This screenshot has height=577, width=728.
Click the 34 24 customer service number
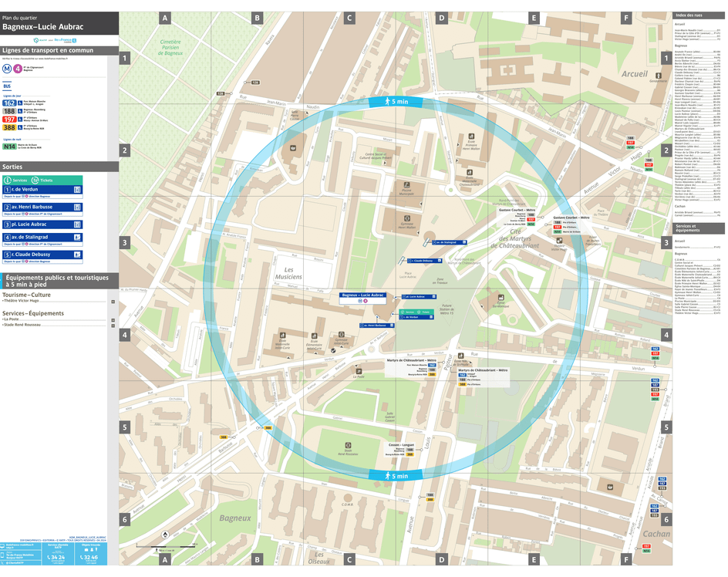coord(56,558)
